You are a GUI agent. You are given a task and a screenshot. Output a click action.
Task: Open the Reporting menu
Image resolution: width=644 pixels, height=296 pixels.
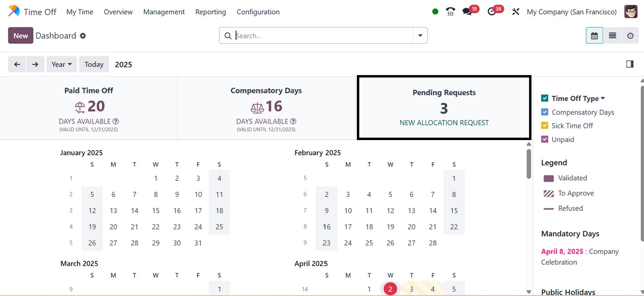211,12
